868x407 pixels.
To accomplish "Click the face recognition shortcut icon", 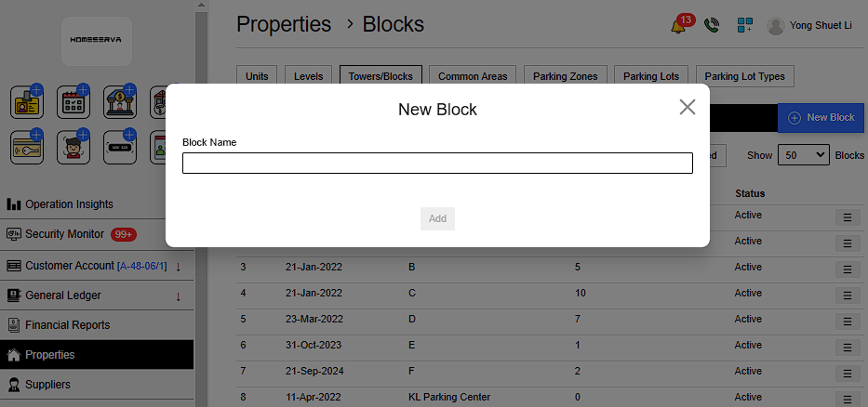I will click(x=73, y=147).
